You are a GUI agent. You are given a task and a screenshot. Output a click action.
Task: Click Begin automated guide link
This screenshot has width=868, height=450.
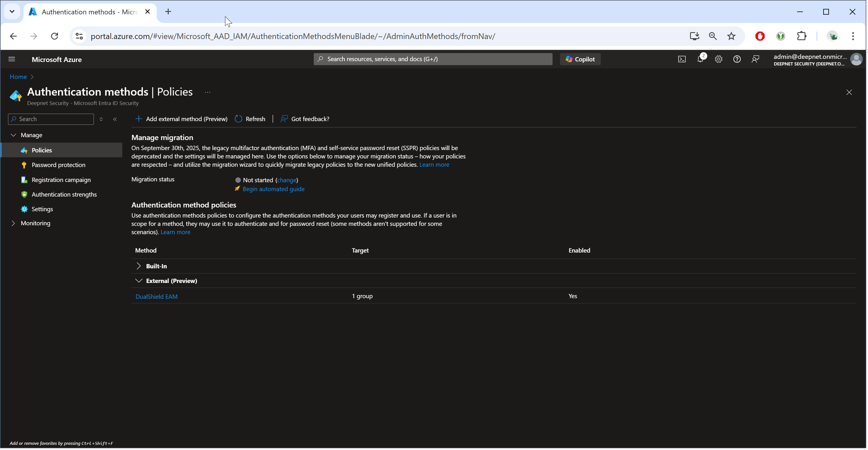[x=274, y=189]
